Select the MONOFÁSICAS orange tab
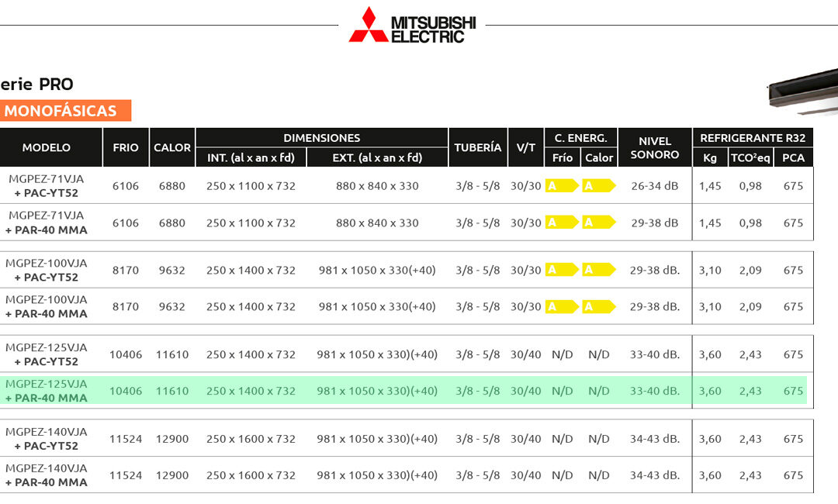 65,111
